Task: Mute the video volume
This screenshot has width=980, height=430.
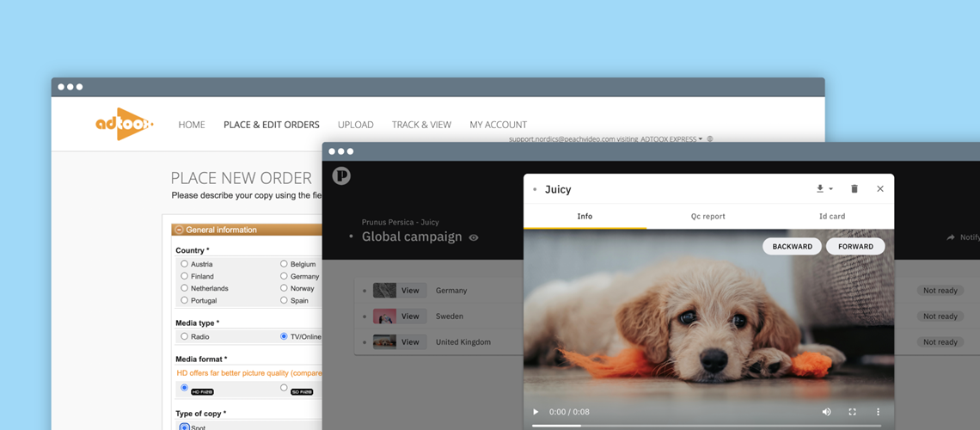Action: click(x=826, y=412)
